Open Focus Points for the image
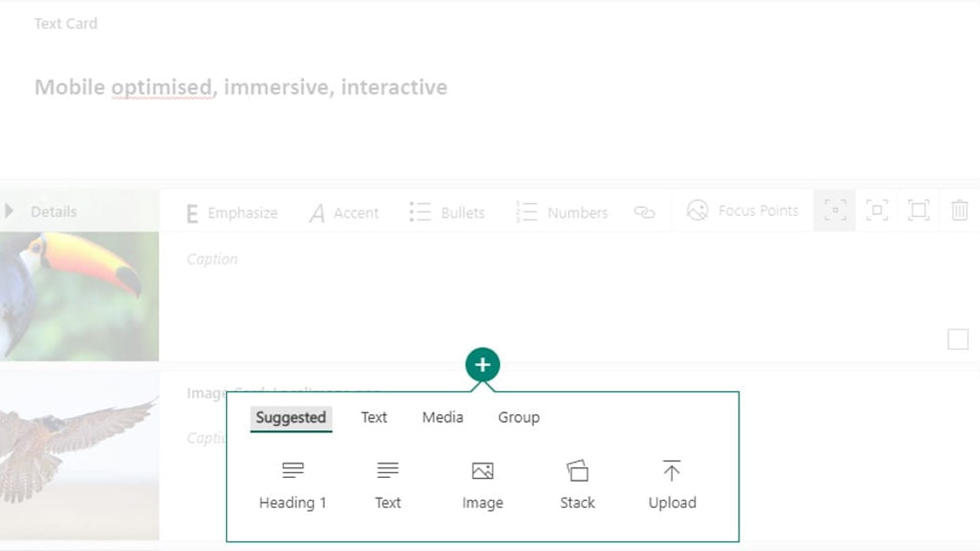Viewport: 980px width, 551px height. (742, 211)
